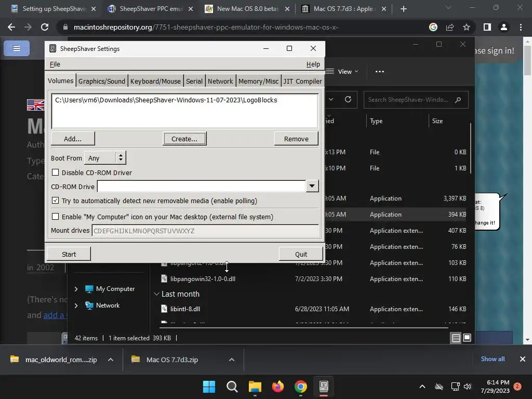Open options for mac_oldworld_rom zip download

coord(111,360)
